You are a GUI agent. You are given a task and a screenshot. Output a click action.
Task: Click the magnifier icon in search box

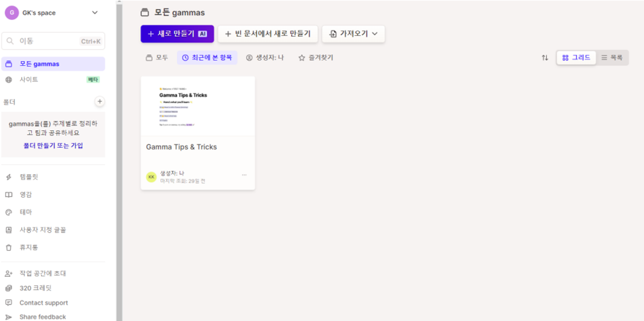pos(10,41)
